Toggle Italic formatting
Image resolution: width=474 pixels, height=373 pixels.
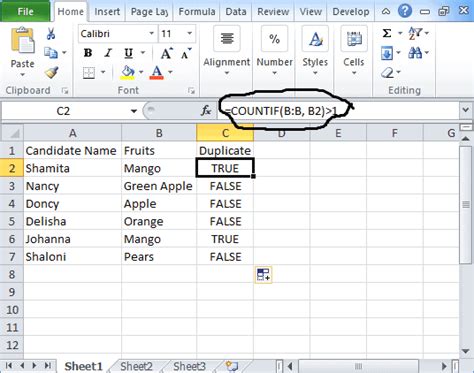(x=108, y=53)
